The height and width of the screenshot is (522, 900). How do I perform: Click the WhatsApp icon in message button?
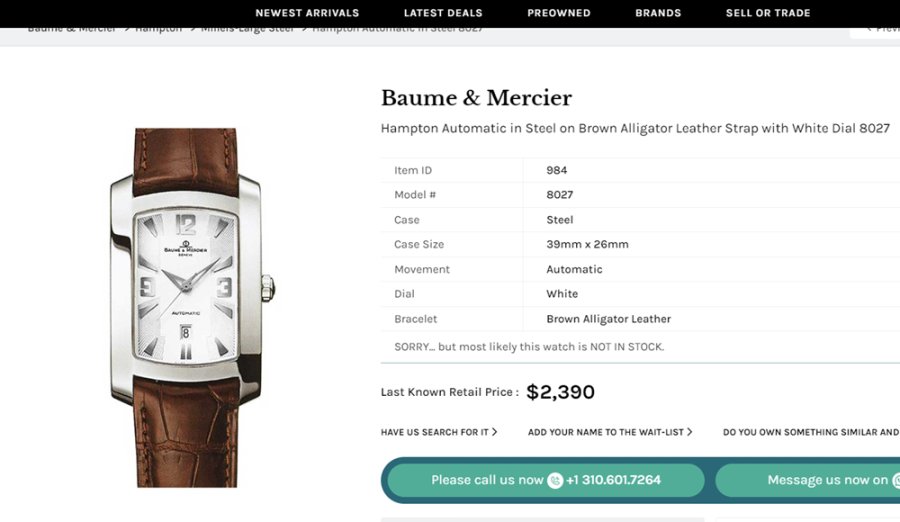[x=894, y=480]
